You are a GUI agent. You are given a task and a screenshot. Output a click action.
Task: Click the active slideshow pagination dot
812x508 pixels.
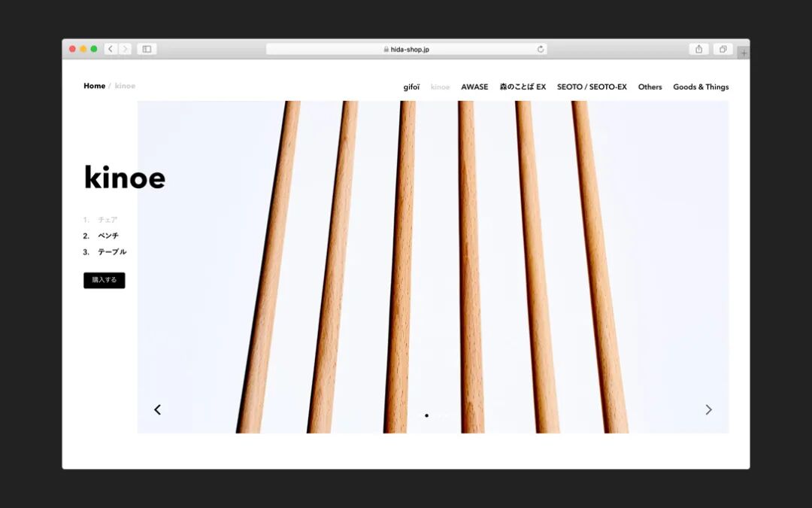[x=427, y=415]
